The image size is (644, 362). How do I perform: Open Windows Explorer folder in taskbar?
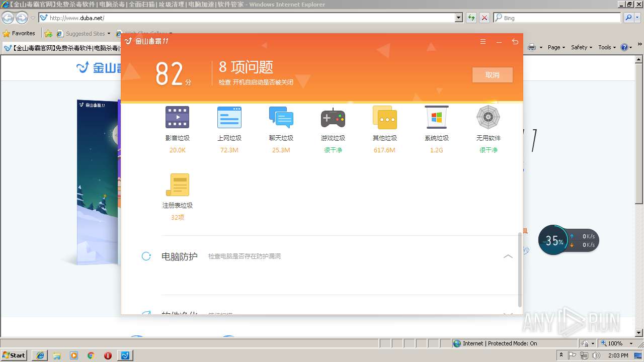click(x=57, y=355)
